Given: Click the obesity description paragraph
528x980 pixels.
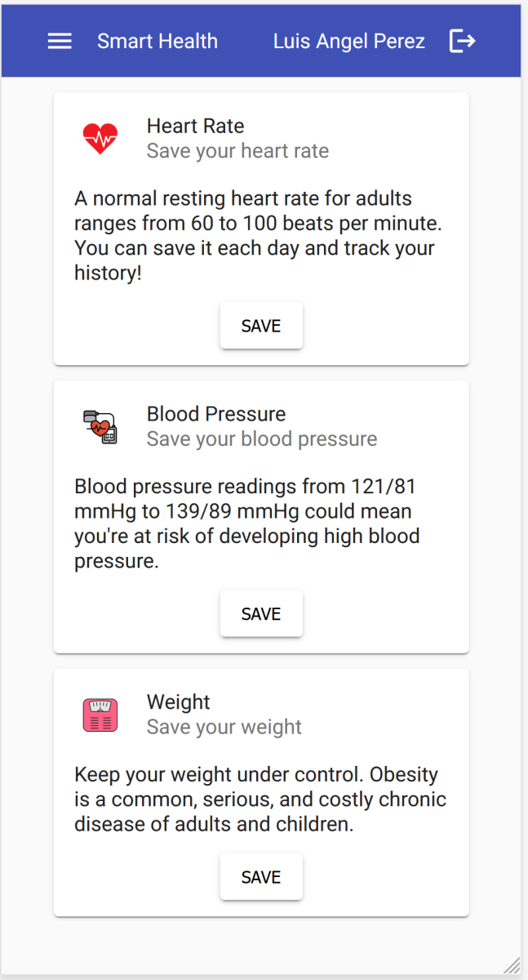Looking at the screenshot, I should click(260, 800).
